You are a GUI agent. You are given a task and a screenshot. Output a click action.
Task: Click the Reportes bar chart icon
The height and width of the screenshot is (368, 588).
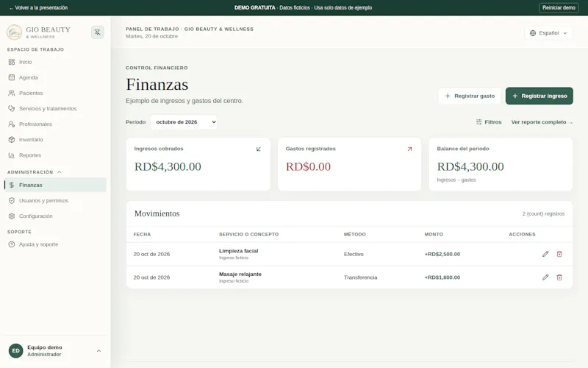(x=12, y=155)
